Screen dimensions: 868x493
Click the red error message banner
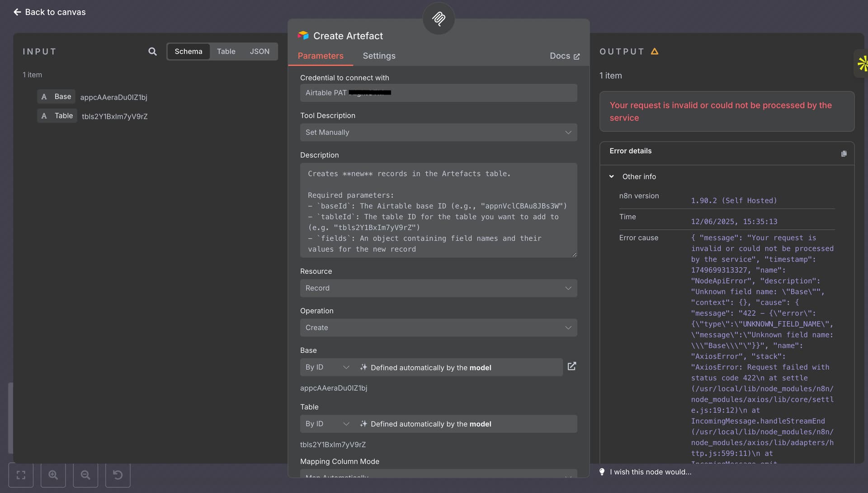(x=726, y=111)
